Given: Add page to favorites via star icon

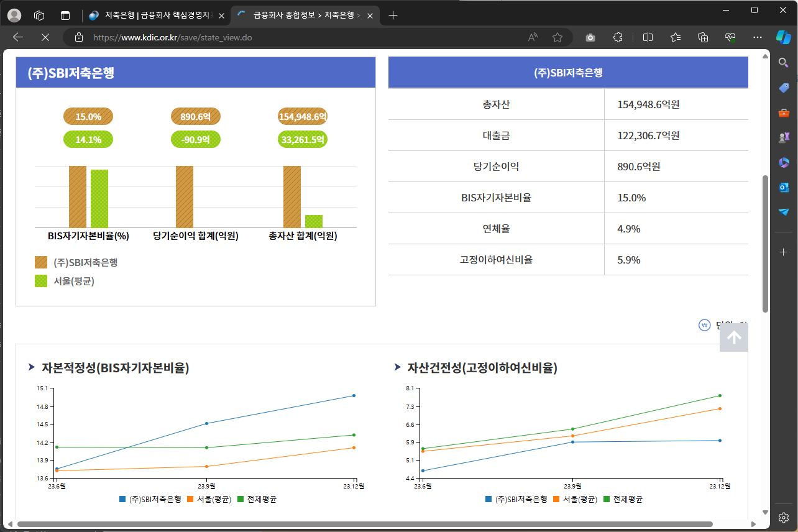Looking at the screenshot, I should click(557, 37).
